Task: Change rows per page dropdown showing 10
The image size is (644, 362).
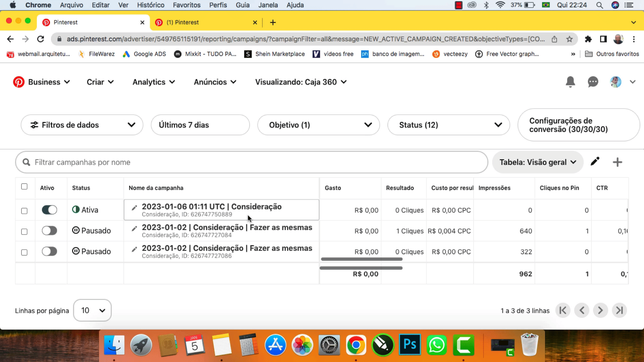Action: coord(92,310)
